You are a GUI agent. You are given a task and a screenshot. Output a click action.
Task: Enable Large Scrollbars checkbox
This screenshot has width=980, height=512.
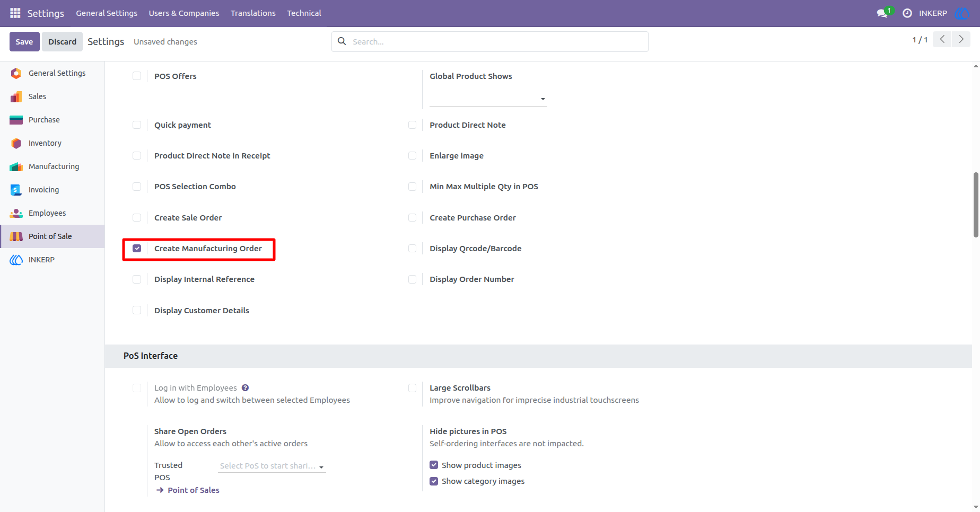click(x=412, y=388)
